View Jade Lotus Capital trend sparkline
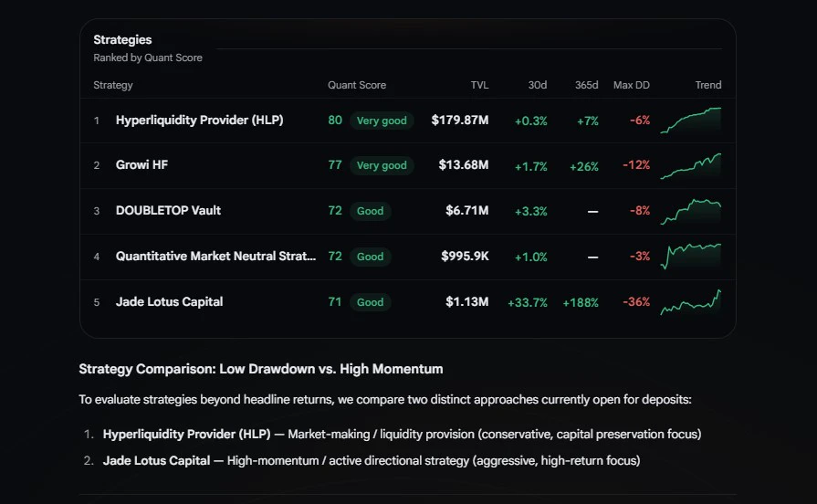 [x=691, y=302]
